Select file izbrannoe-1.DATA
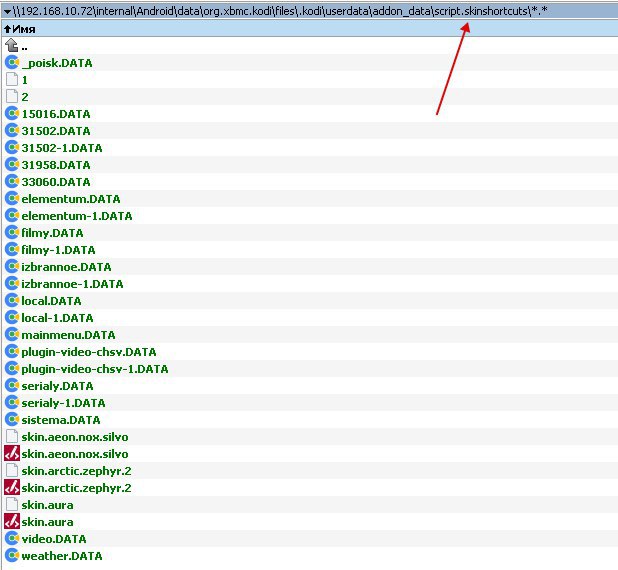Screen dimensions: 618x570 click(x=73, y=284)
